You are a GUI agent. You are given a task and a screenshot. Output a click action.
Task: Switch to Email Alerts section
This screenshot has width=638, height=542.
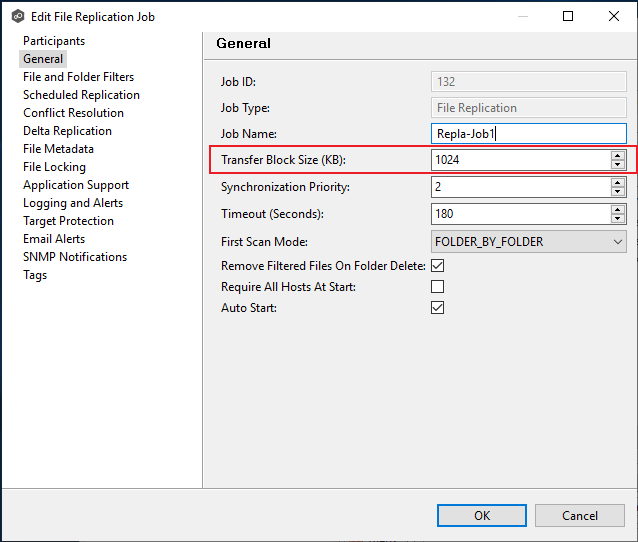(54, 239)
